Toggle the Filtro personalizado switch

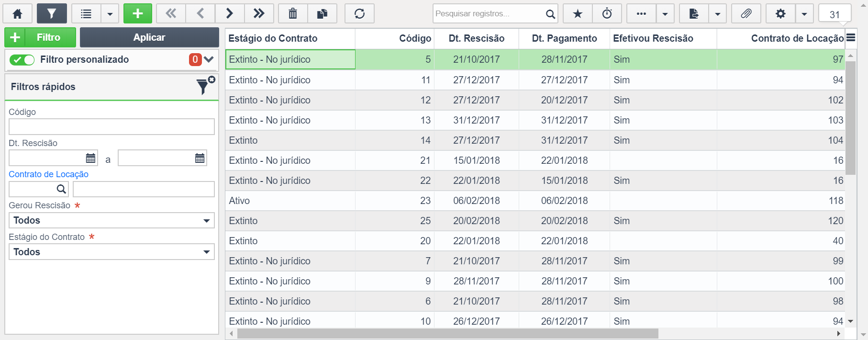tap(22, 60)
